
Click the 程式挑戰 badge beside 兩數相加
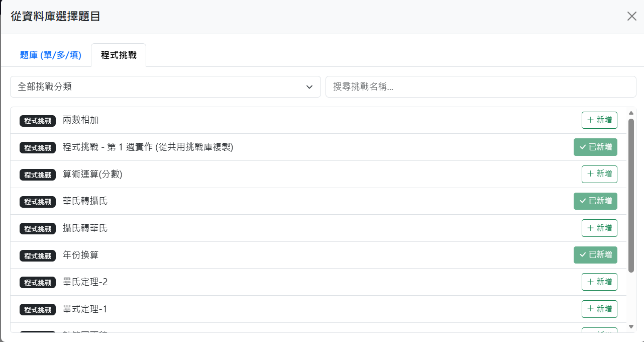38,121
